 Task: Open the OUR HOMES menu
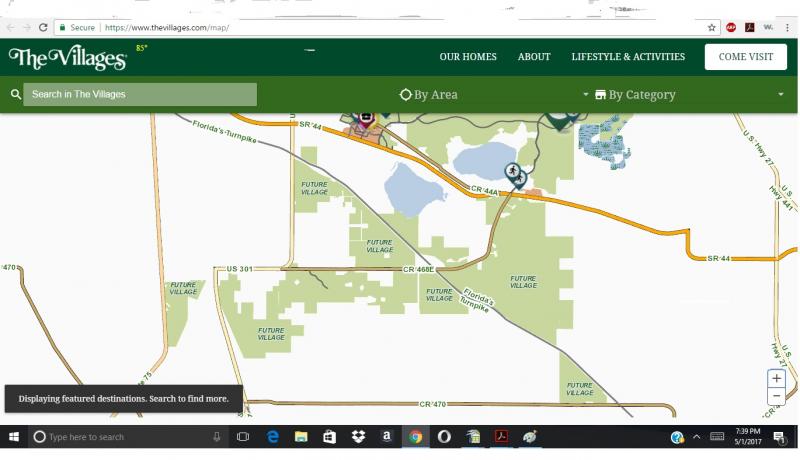(468, 57)
